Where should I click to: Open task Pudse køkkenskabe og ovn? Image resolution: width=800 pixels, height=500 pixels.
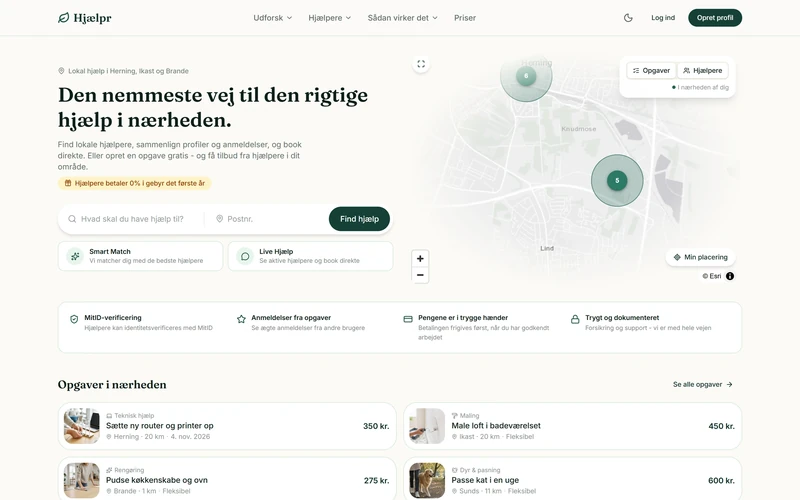227,479
